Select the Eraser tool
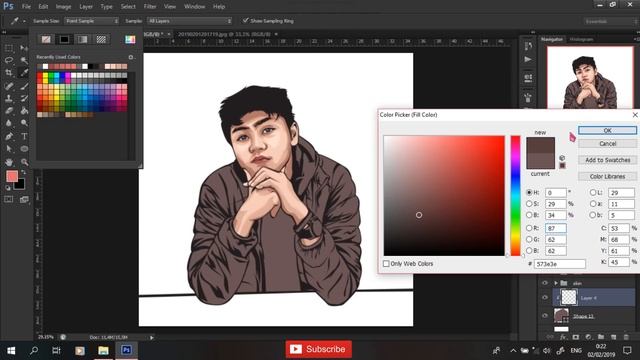Viewport: 640px width, 360px height. 9,111
